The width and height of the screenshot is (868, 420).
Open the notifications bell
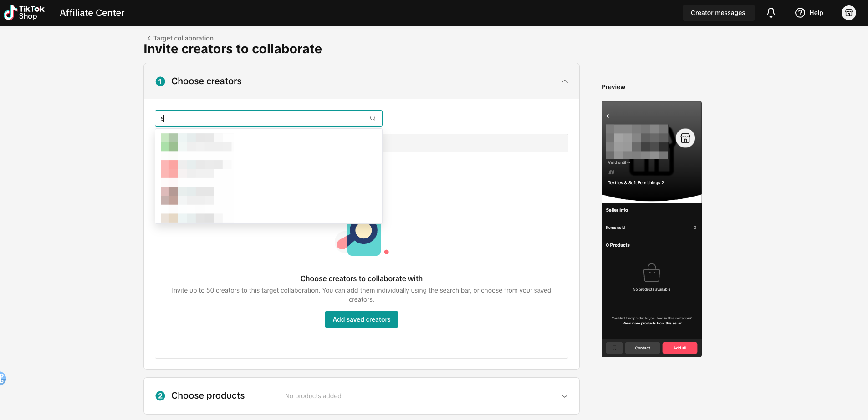(771, 13)
